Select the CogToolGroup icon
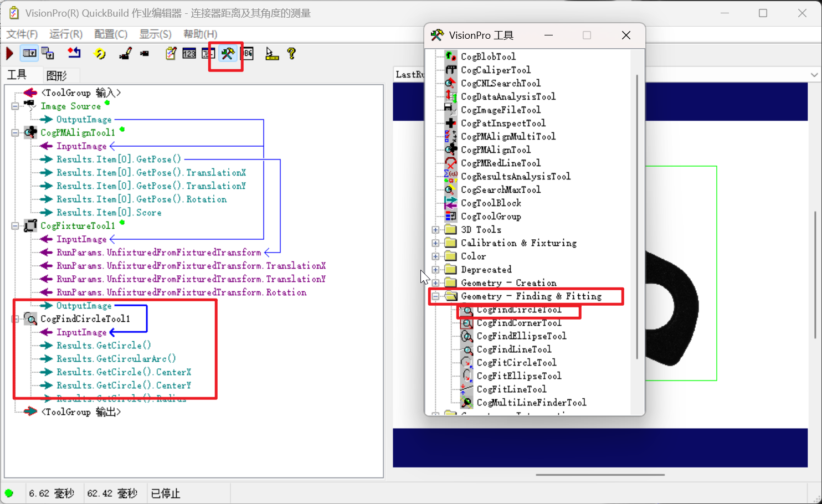 (x=451, y=216)
